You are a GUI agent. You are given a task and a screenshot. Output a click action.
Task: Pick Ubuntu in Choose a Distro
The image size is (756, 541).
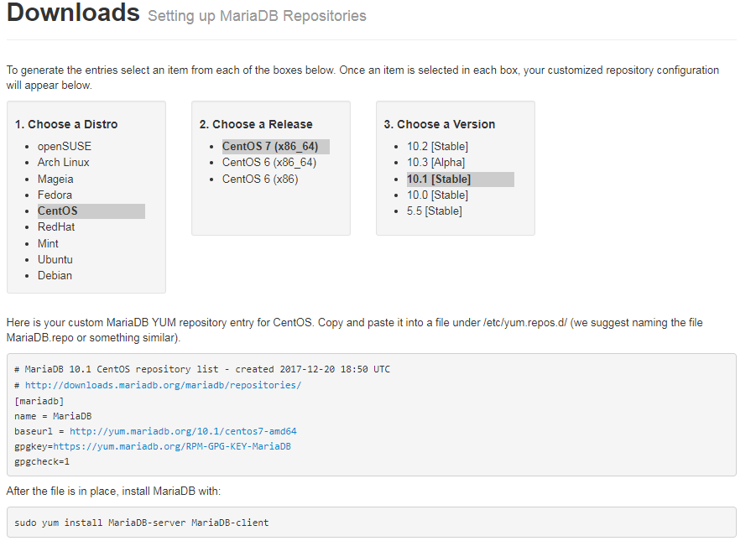click(55, 259)
